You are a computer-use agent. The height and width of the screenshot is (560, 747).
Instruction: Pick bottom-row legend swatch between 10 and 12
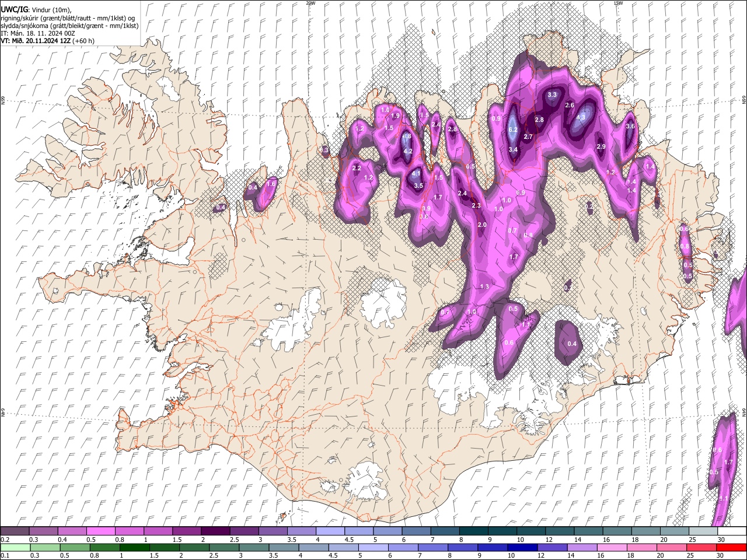(522, 547)
